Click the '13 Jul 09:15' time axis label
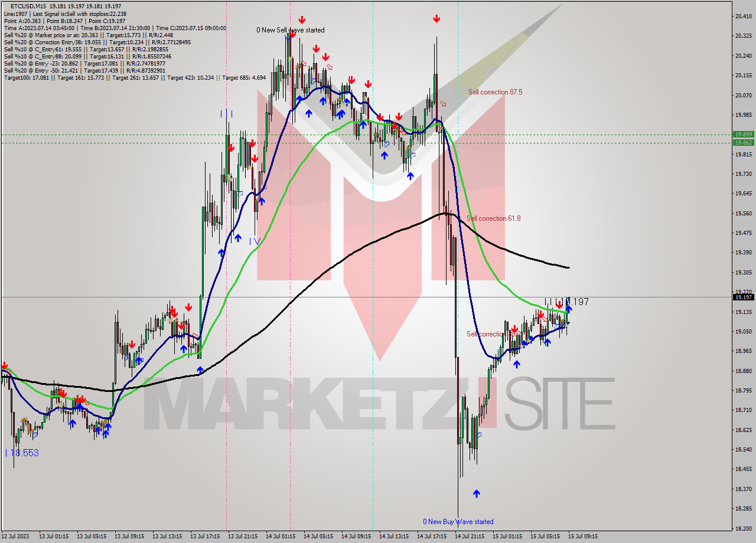This screenshot has height=543, width=756. pos(129,537)
